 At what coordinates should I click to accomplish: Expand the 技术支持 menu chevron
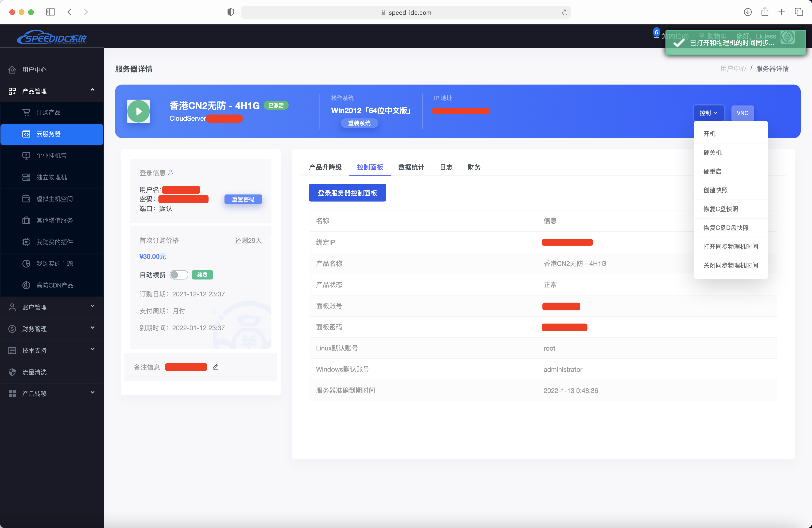[93, 349]
